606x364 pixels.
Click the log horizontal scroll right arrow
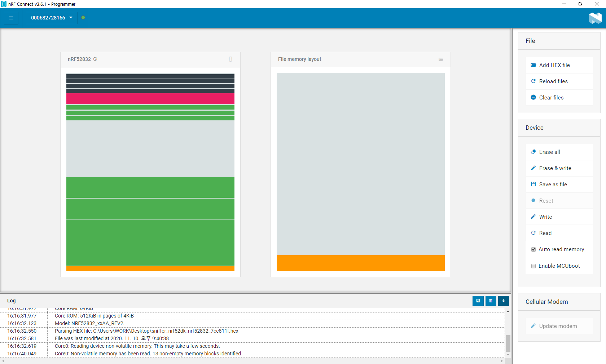point(502,361)
